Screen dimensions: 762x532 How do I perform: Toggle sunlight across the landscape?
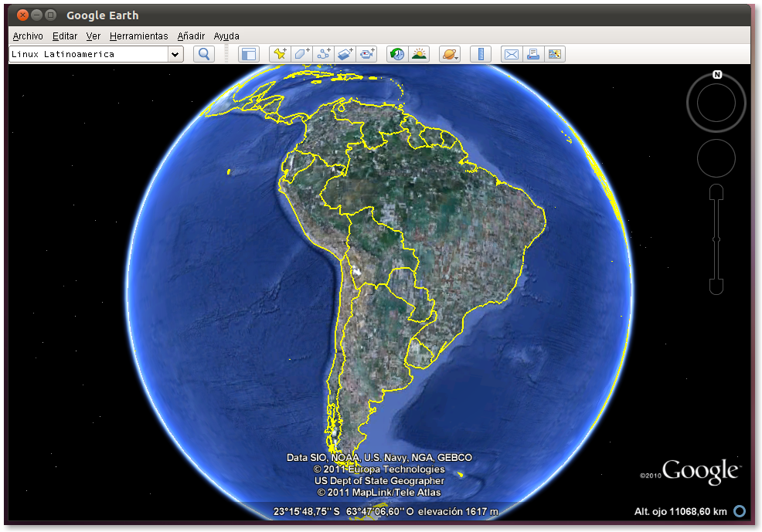coord(418,54)
